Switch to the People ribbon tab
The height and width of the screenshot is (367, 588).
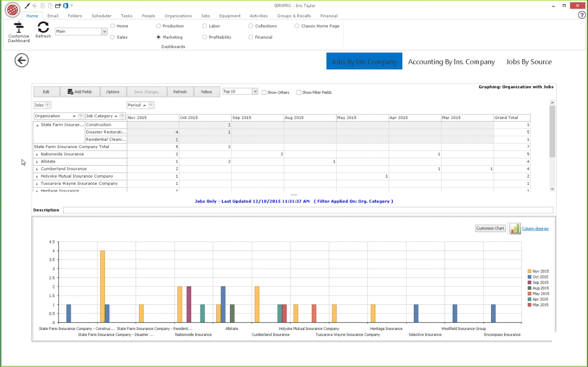point(149,16)
